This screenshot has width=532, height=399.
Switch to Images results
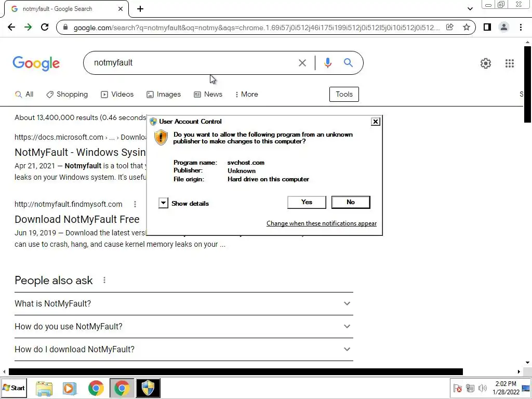(164, 95)
